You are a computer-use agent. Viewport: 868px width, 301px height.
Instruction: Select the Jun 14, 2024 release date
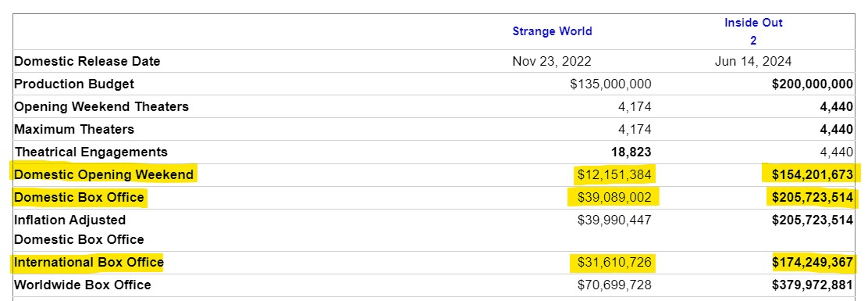pyautogui.click(x=752, y=62)
